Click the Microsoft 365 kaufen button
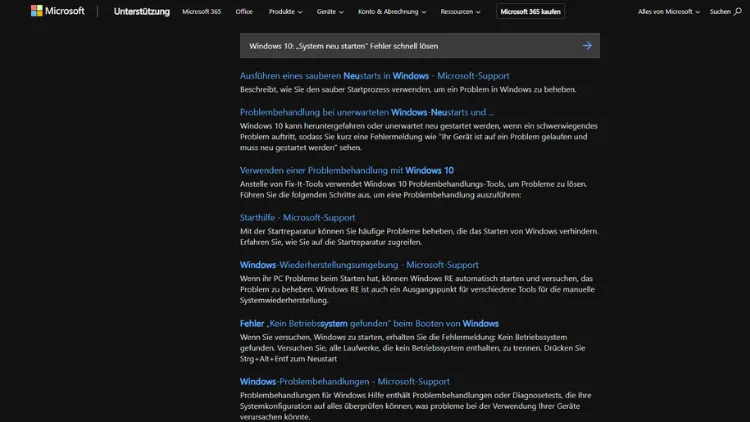Image resolution: width=750 pixels, height=422 pixels. [530, 11]
